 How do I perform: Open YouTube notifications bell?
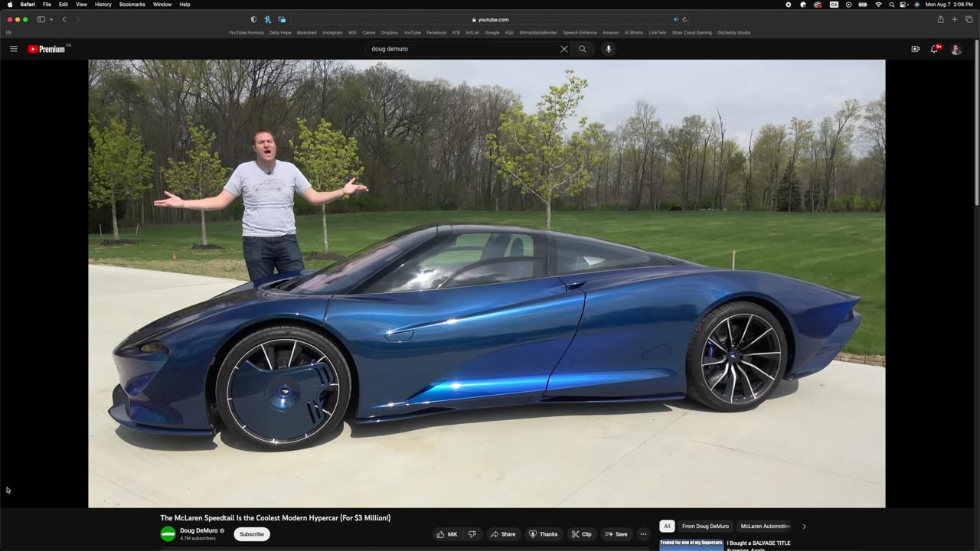pyautogui.click(x=934, y=49)
